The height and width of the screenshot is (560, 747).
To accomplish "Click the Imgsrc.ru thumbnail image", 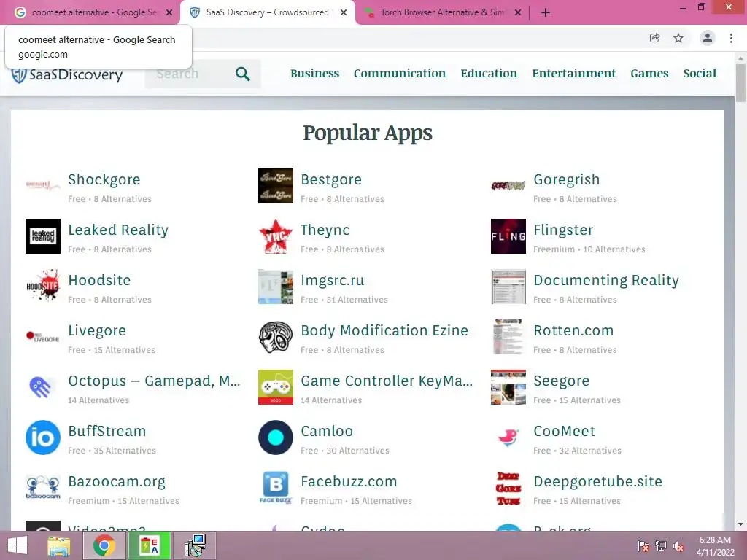I will (x=275, y=287).
